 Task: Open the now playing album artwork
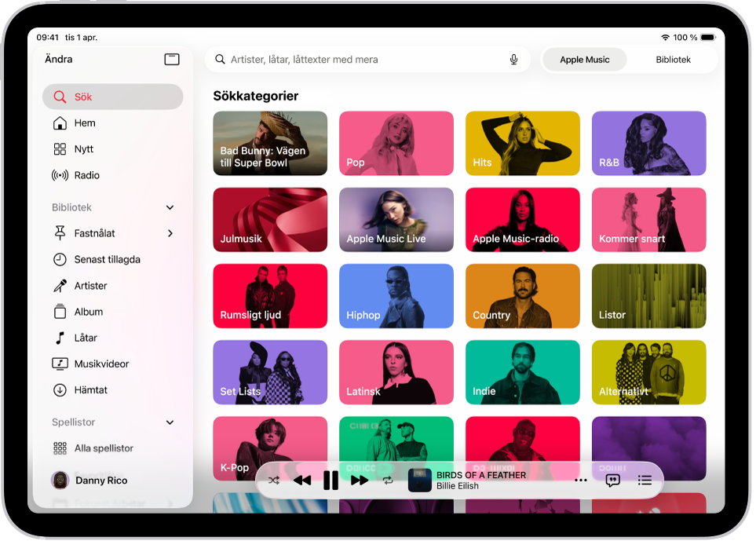(x=419, y=481)
